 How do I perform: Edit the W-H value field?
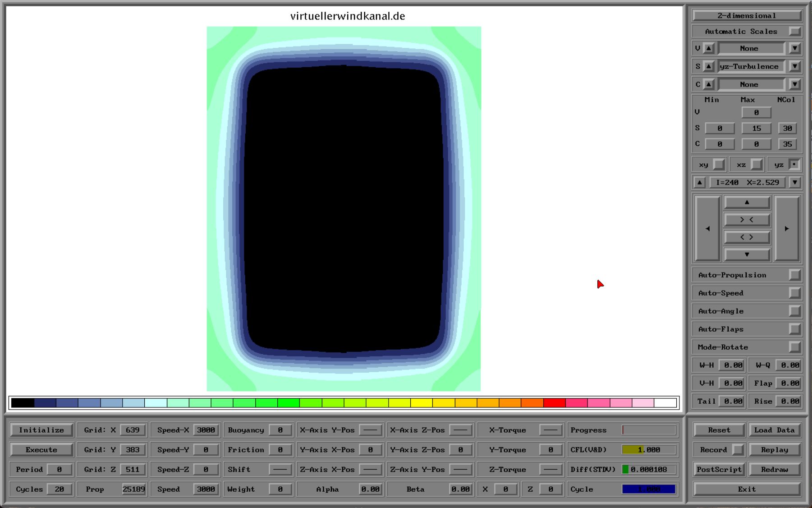[x=731, y=365]
